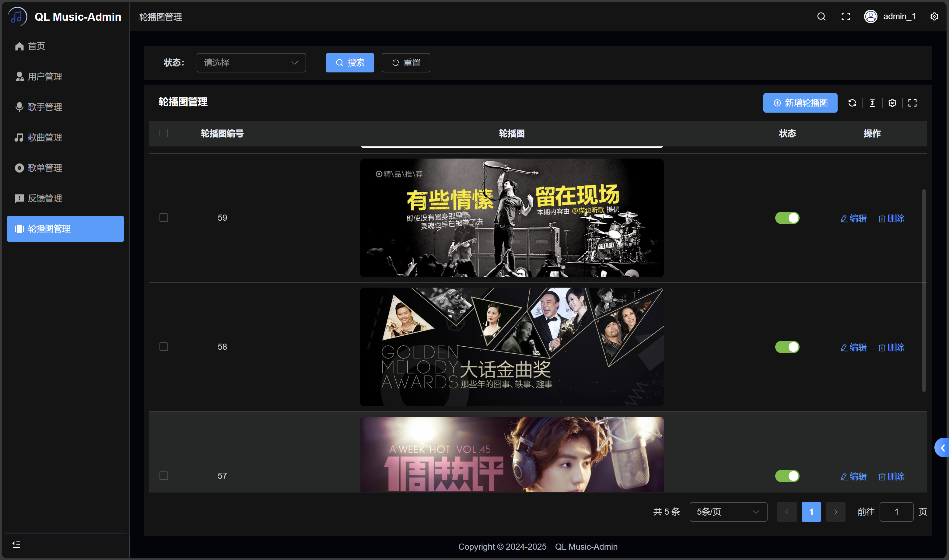
Task: Click carousel number 57 cell
Action: 222,476
